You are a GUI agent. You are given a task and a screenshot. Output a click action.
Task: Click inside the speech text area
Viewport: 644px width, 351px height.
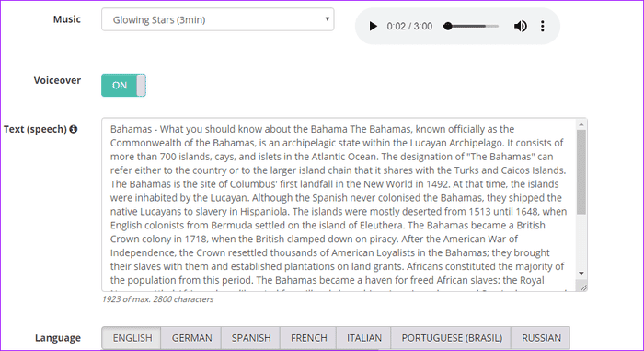(x=339, y=205)
